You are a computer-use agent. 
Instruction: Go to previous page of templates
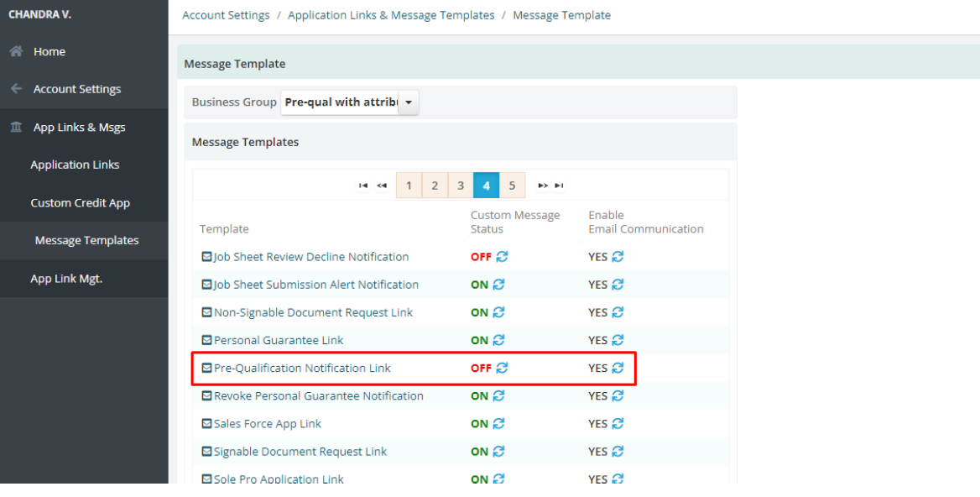point(381,186)
